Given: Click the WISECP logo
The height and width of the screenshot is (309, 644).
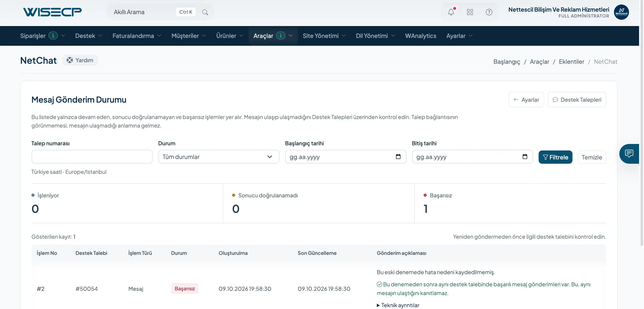Looking at the screenshot, I should tap(52, 12).
